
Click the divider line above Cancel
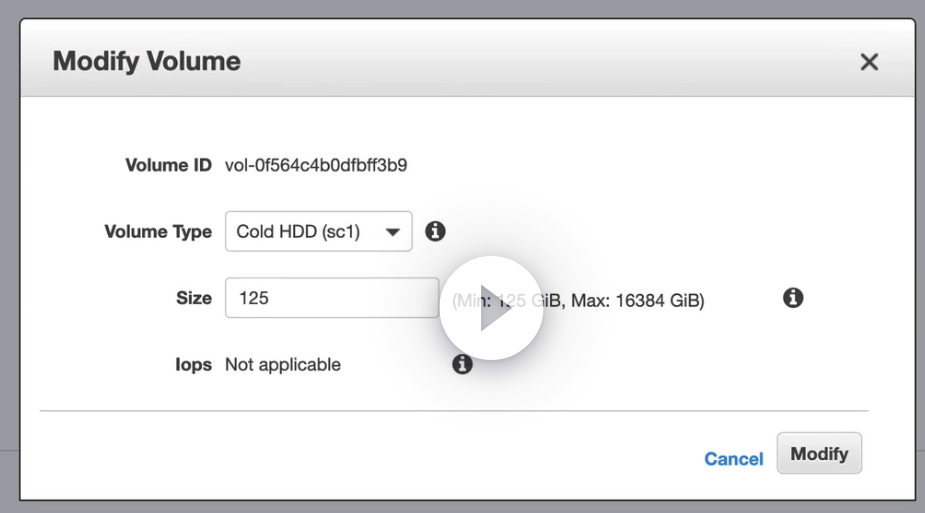click(454, 411)
